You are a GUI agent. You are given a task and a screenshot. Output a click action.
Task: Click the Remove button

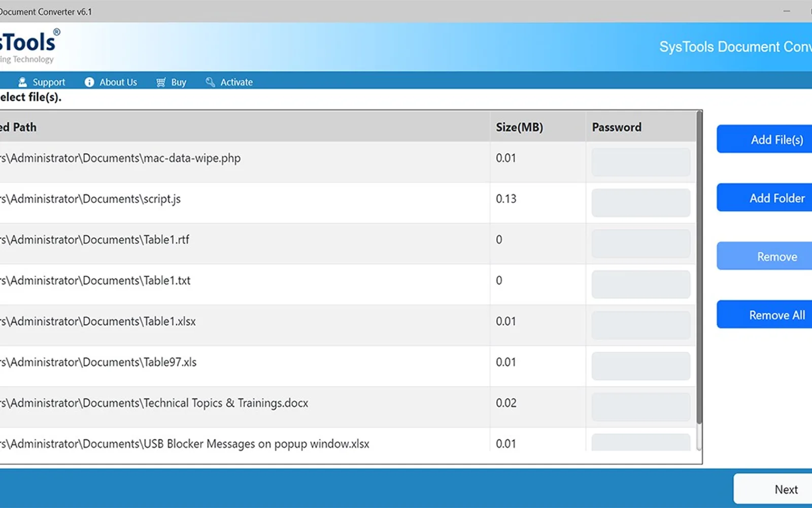(x=764, y=256)
